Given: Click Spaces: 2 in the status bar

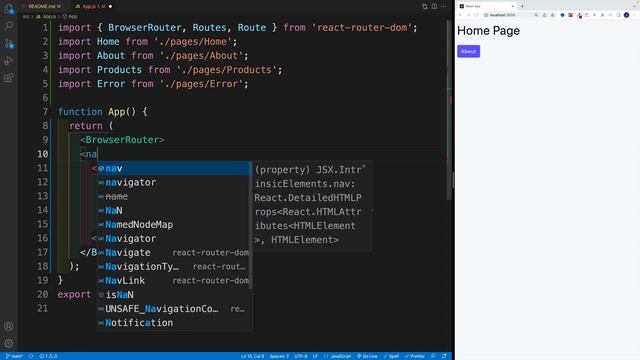Looking at the screenshot, I should tap(279, 356).
